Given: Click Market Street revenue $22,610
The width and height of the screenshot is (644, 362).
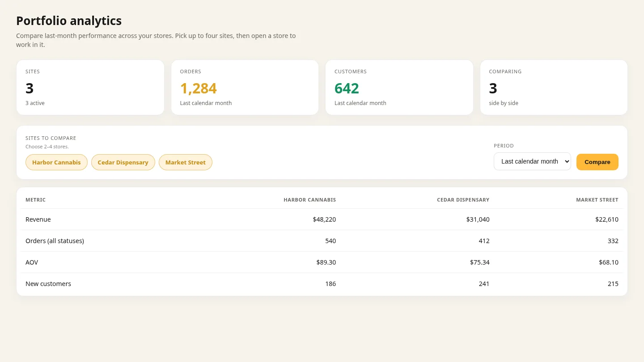Looking at the screenshot, I should tap(607, 219).
